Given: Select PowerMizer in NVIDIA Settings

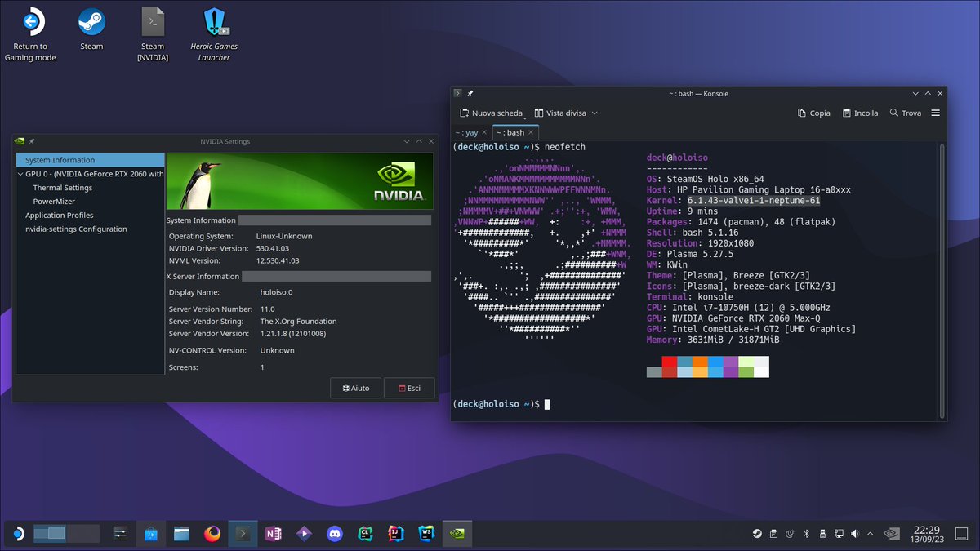Looking at the screenshot, I should click(x=55, y=201).
